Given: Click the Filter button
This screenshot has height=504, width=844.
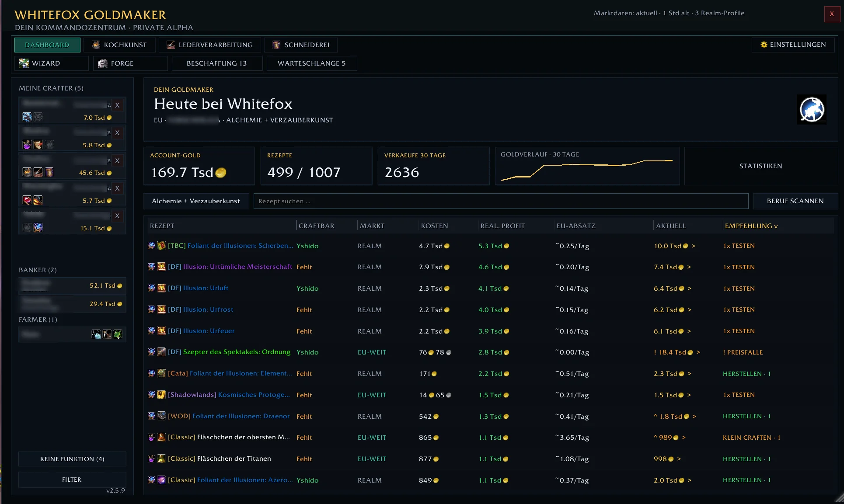Looking at the screenshot, I should tap(72, 480).
